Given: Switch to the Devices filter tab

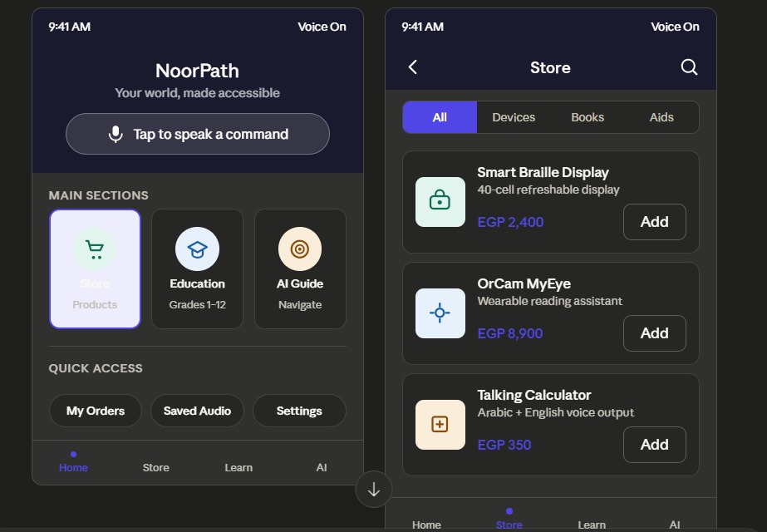Looking at the screenshot, I should tap(514, 117).
